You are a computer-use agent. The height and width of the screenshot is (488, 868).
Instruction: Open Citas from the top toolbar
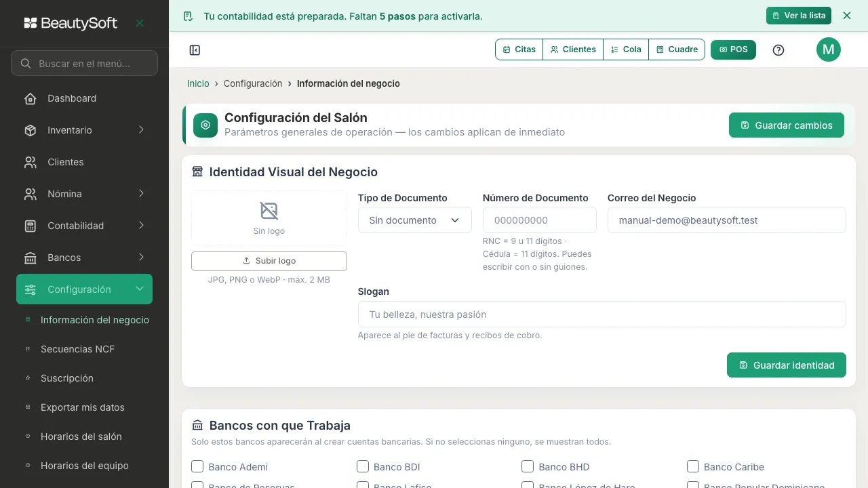519,49
